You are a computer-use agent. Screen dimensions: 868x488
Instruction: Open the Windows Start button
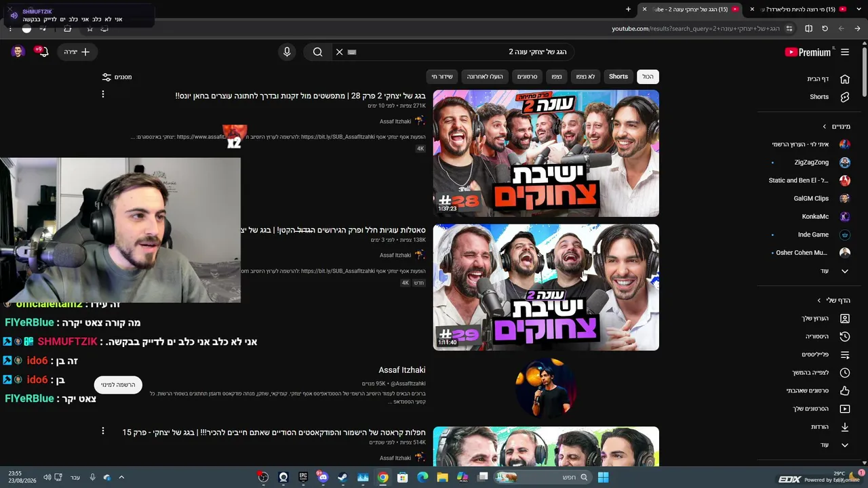(x=603, y=477)
